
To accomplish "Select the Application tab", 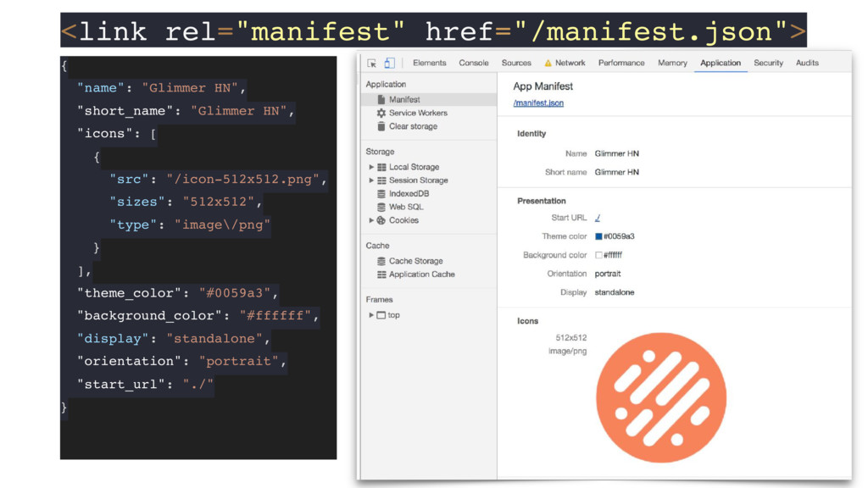I will [721, 63].
